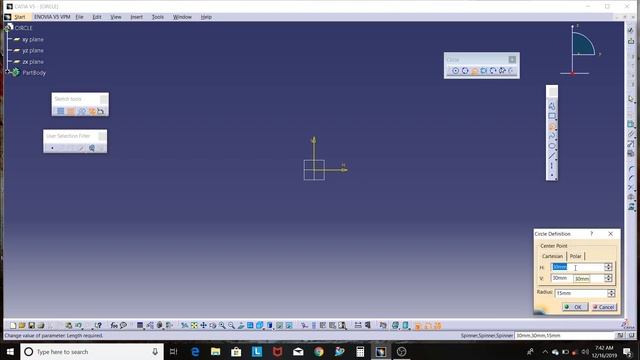Click the Normal View icon
640x360 pixels.
pyautogui.click(x=241, y=325)
